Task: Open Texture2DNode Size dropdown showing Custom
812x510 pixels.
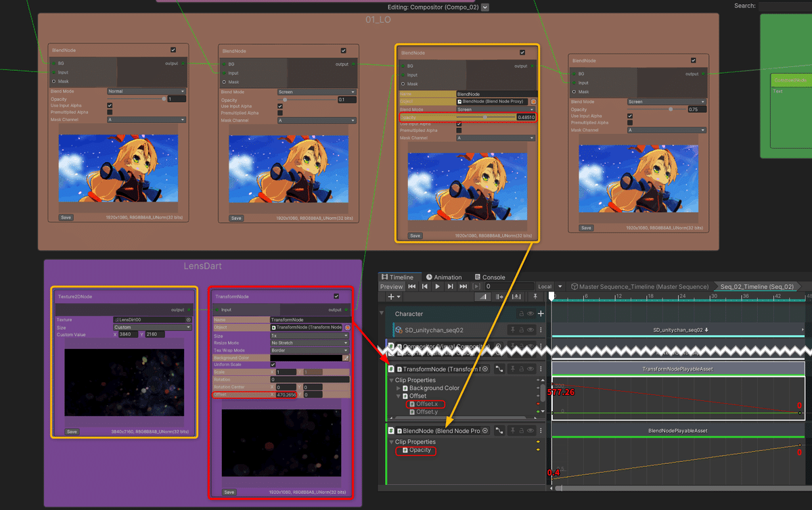Action: [x=152, y=327]
